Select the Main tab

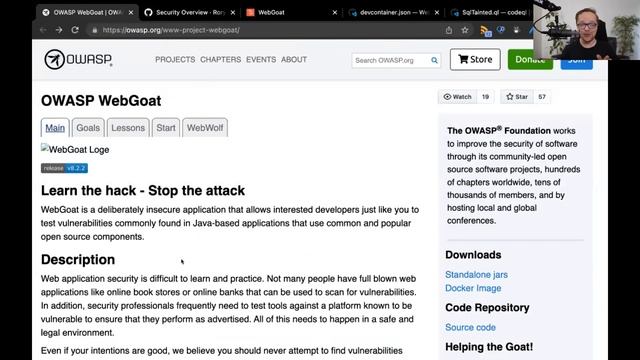[55, 128]
